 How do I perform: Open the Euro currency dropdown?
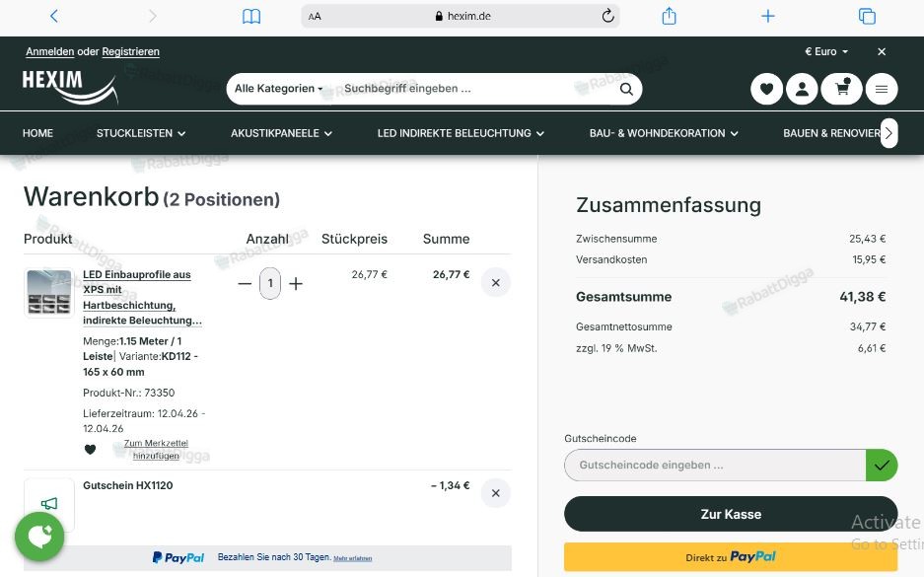826,52
